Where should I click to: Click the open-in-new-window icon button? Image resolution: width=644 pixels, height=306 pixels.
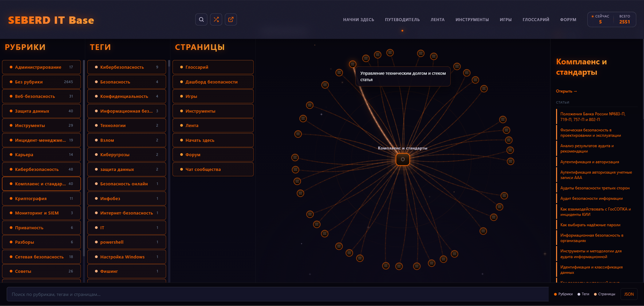pyautogui.click(x=231, y=20)
